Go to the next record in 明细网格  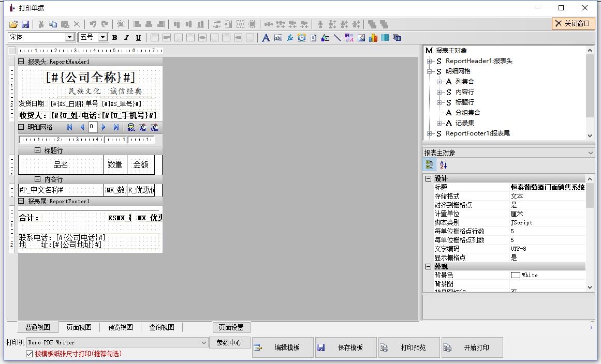[x=104, y=127]
